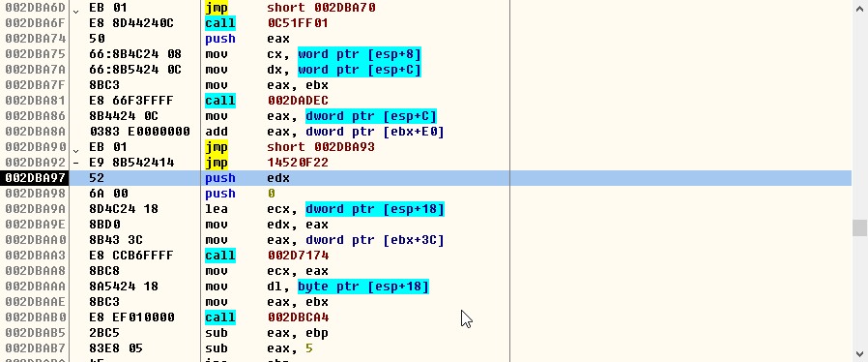Click the push edx instruction
Viewport: 868px width, 362px height.
click(246, 178)
